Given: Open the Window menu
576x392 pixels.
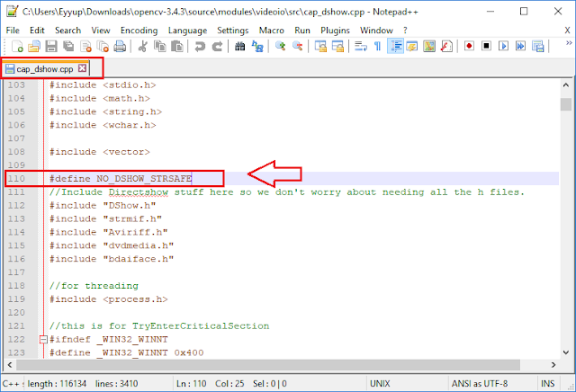Looking at the screenshot, I should (376, 31).
